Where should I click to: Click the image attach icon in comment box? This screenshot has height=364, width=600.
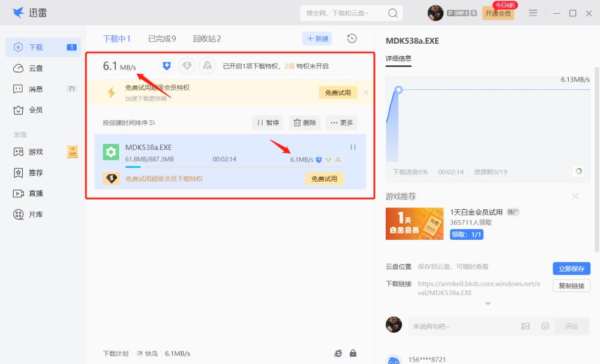526,326
